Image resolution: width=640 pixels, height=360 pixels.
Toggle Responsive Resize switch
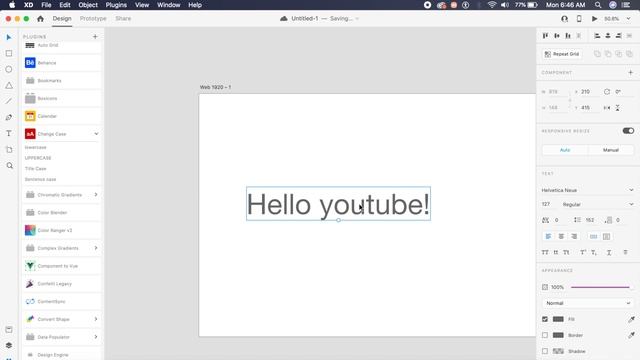tap(628, 131)
